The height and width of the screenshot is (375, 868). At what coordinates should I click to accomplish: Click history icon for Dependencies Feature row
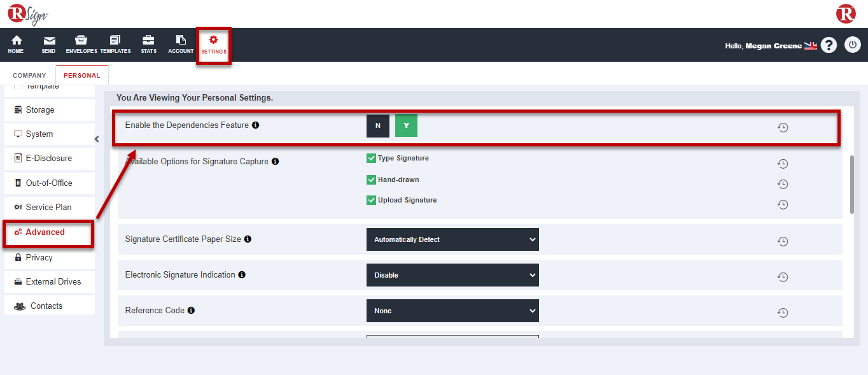click(x=783, y=127)
